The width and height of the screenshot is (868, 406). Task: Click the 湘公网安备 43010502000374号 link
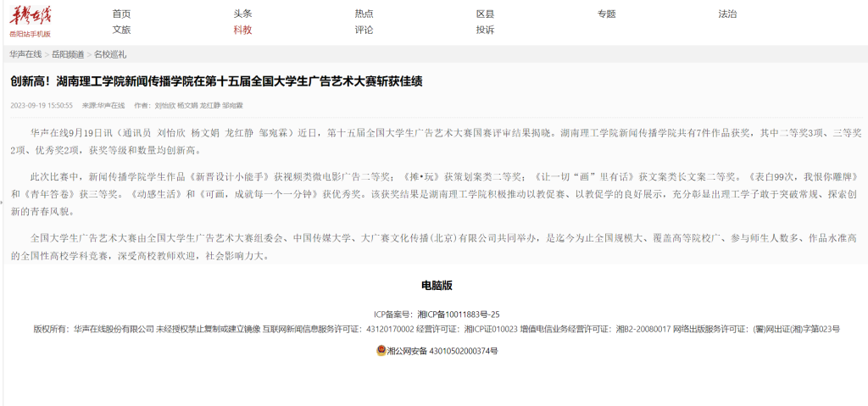pyautogui.click(x=442, y=350)
